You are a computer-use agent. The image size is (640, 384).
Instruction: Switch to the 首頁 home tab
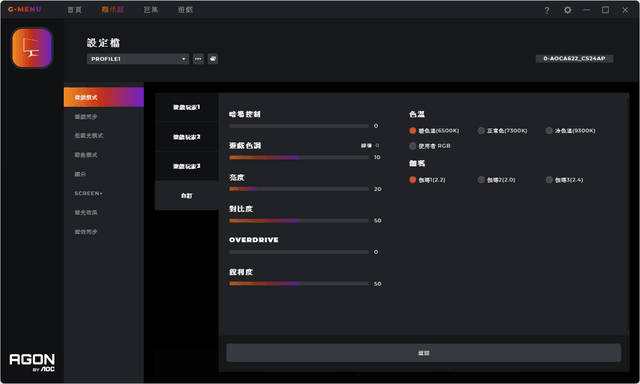point(74,9)
